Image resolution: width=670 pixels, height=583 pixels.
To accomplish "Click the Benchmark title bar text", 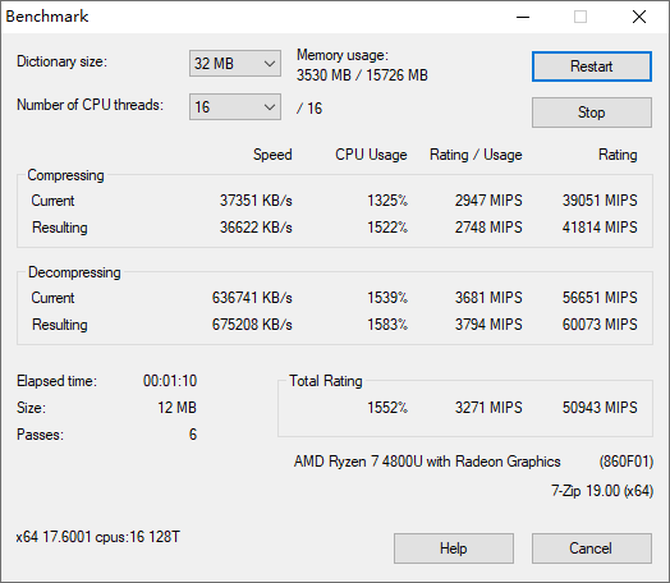I will (x=47, y=16).
